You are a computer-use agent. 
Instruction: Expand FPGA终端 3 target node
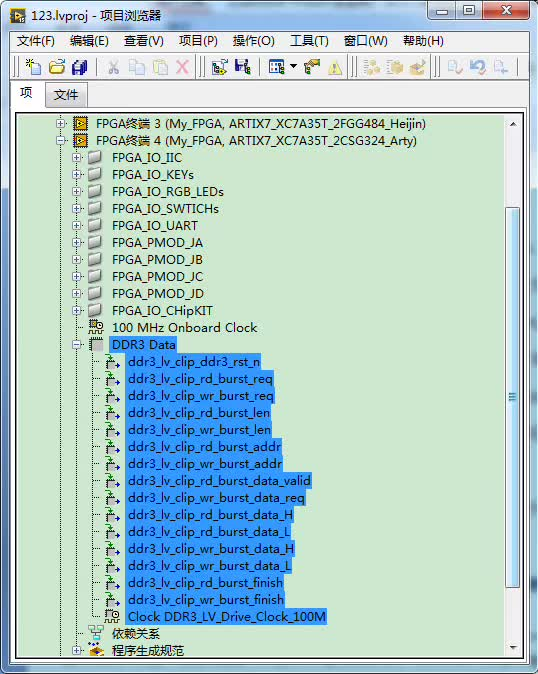[61, 123]
